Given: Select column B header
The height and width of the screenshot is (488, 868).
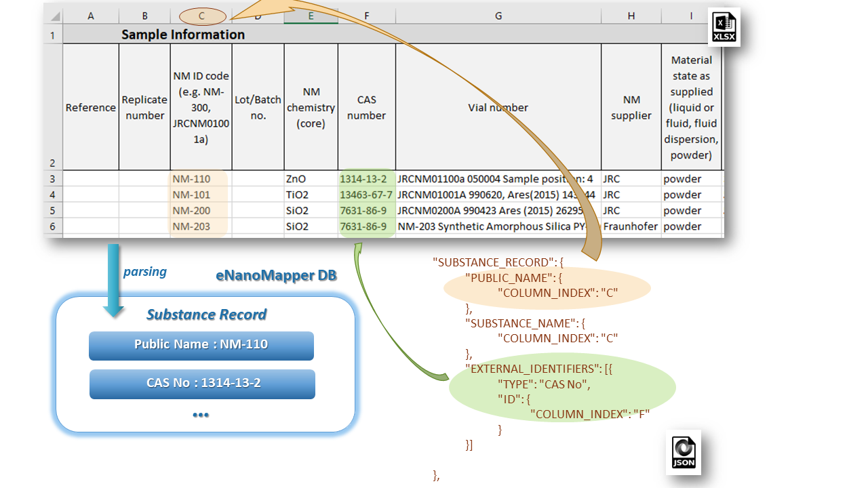Looking at the screenshot, I should tap(144, 16).
